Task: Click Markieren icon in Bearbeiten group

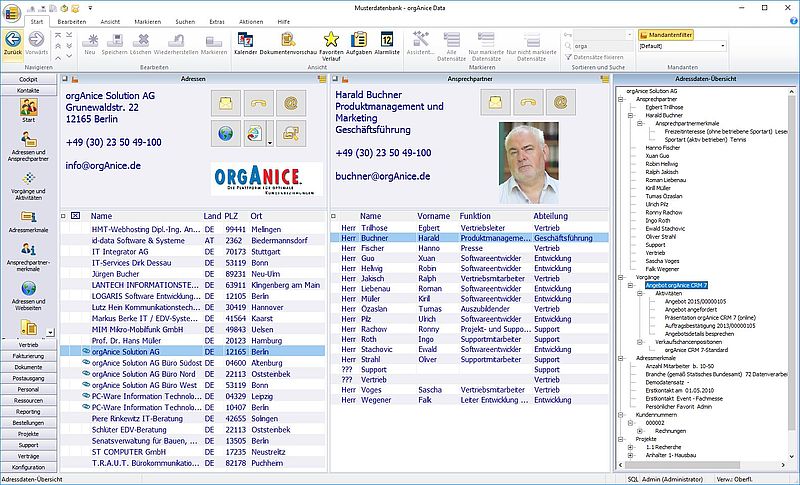Action: tap(214, 43)
